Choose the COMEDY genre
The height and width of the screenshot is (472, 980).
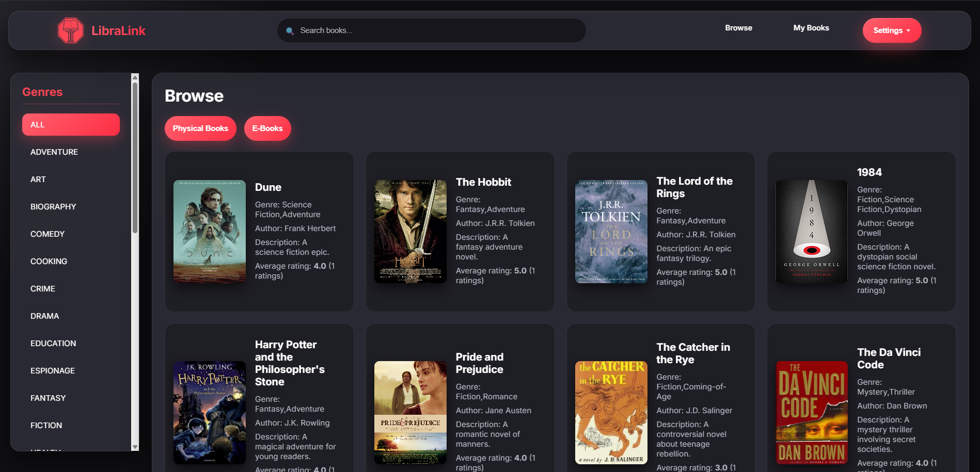pyautogui.click(x=71, y=234)
